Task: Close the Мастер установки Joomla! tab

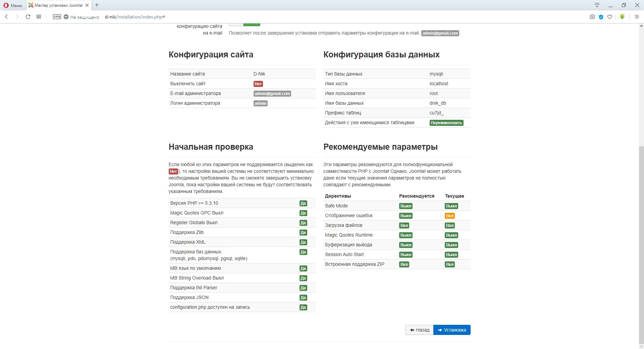Action: tap(87, 5)
